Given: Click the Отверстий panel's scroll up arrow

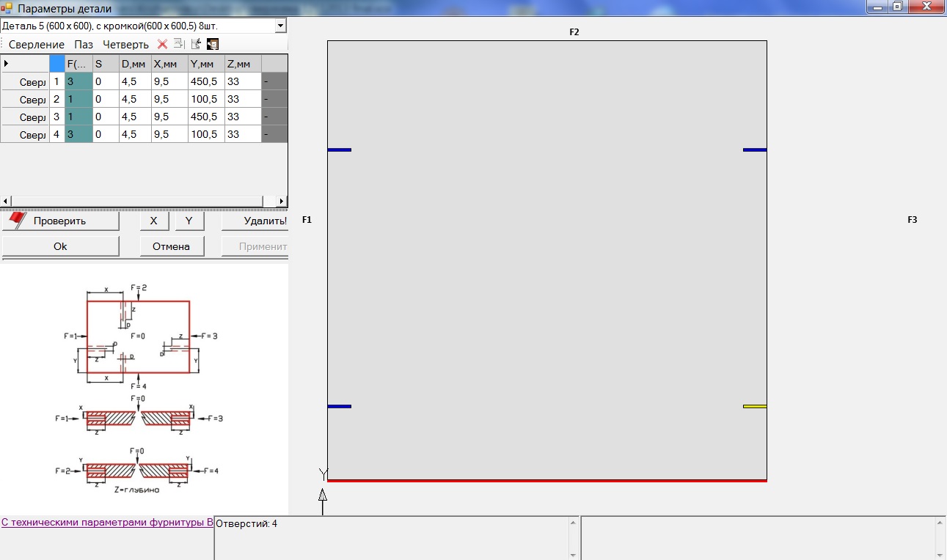Looking at the screenshot, I should click(x=574, y=523).
